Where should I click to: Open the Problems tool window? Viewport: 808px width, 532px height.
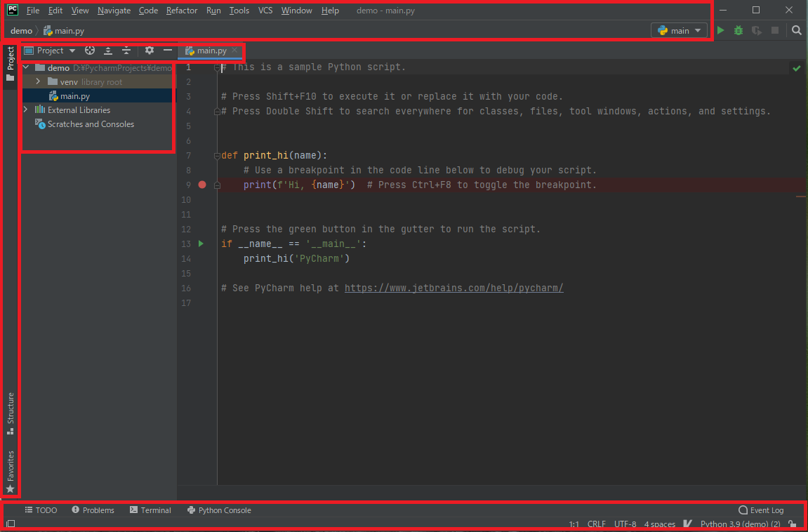[93, 510]
